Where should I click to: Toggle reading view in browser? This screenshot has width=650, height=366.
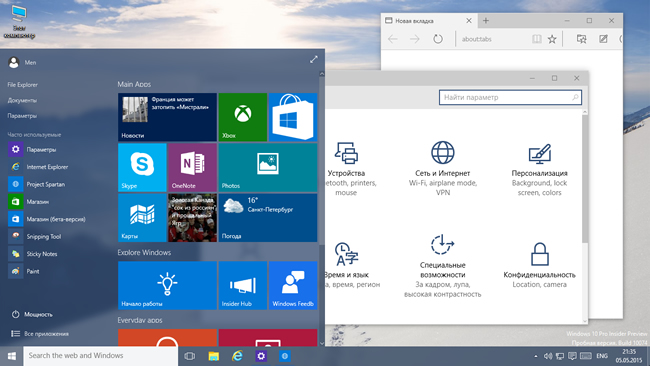click(537, 39)
